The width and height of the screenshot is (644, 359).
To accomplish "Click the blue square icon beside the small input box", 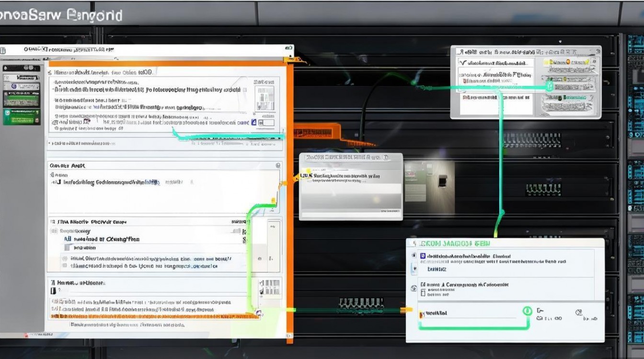I will pyautogui.click(x=254, y=123).
